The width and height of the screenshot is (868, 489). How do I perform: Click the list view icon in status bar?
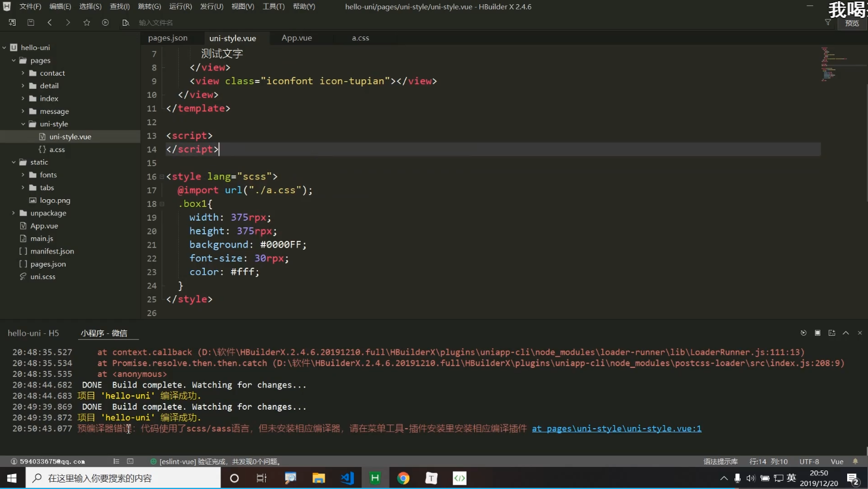pos(116,462)
